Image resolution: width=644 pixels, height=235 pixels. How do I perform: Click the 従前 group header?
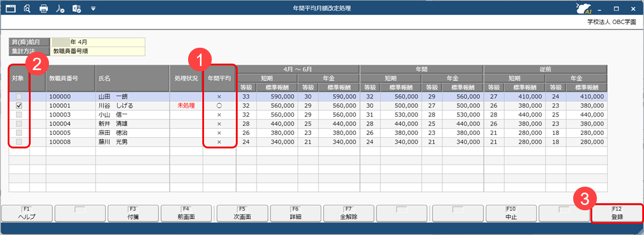[x=546, y=69]
